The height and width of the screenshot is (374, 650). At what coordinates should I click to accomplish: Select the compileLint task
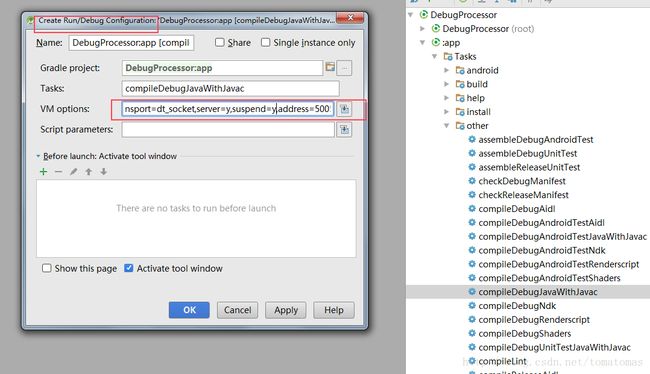tap(502, 361)
